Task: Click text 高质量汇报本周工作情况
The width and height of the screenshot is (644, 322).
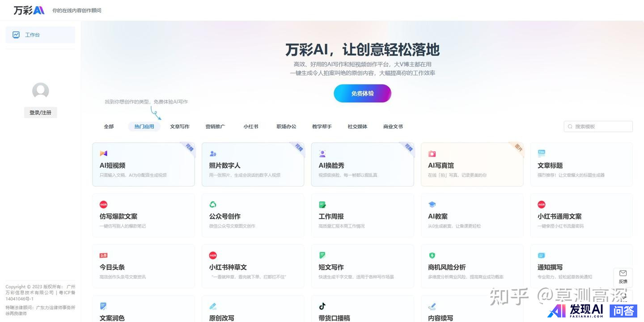Action: [x=342, y=226]
